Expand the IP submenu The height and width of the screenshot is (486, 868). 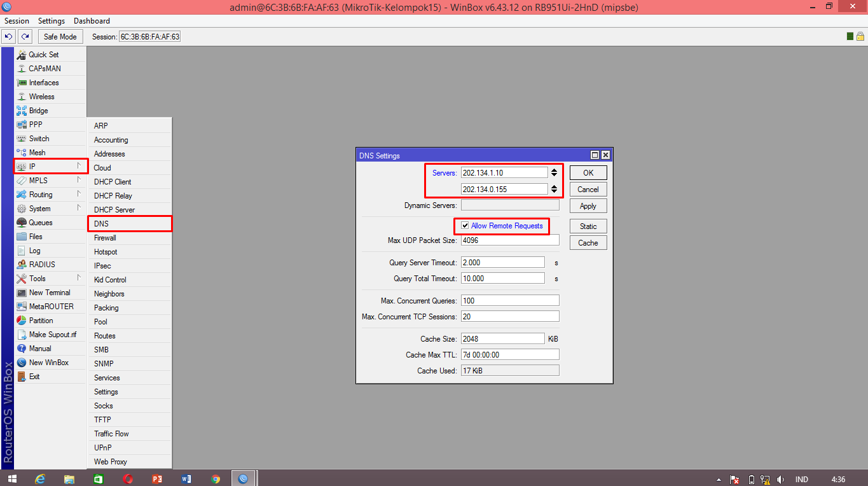[50, 167]
